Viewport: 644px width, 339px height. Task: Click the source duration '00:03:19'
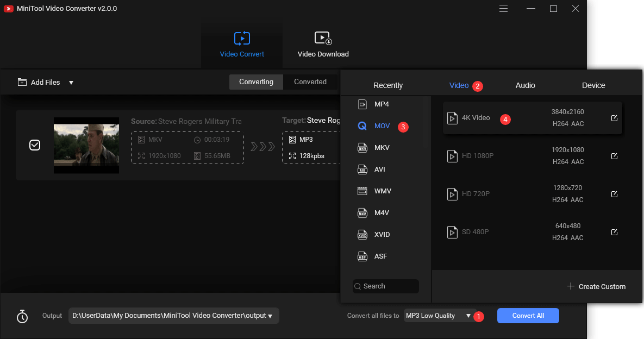point(217,140)
